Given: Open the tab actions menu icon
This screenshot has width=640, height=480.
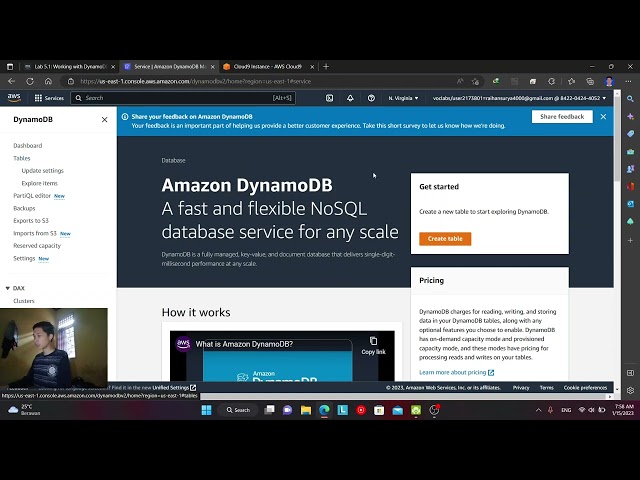Looking at the screenshot, I should point(10,67).
